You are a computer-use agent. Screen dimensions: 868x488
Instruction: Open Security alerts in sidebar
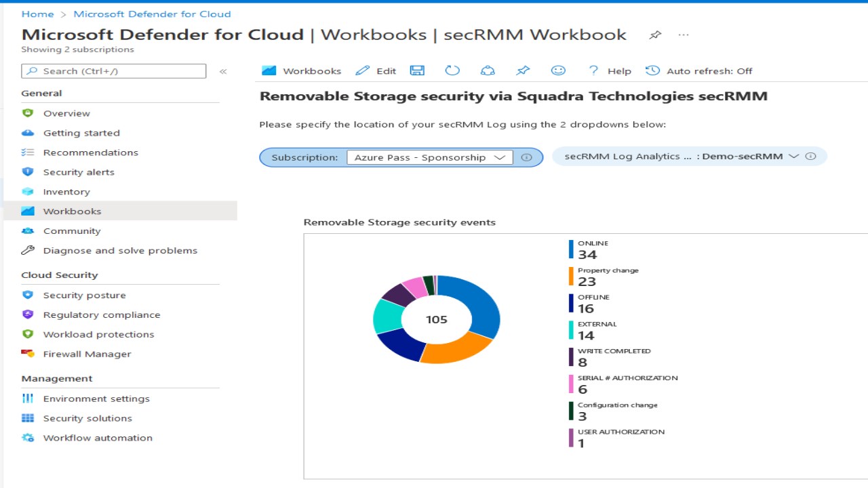click(79, 172)
